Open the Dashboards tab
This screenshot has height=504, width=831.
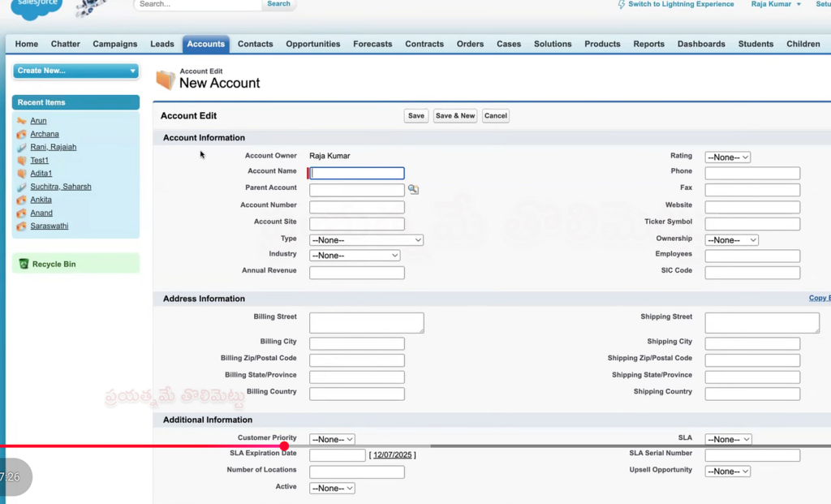point(701,44)
